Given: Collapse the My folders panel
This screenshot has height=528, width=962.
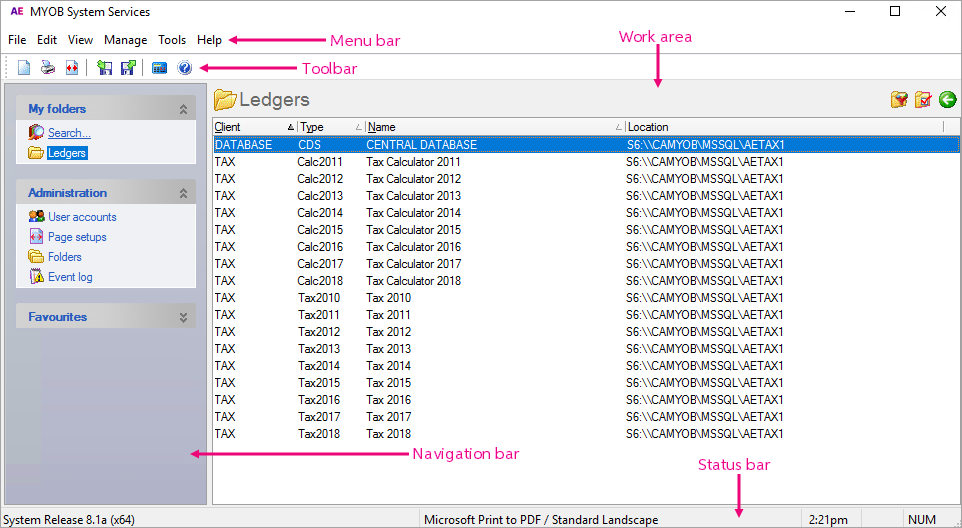Looking at the screenshot, I should tap(183, 109).
